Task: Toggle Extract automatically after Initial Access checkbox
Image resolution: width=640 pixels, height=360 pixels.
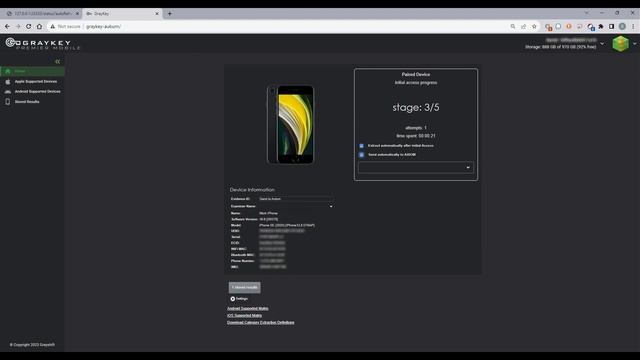Action: click(361, 146)
